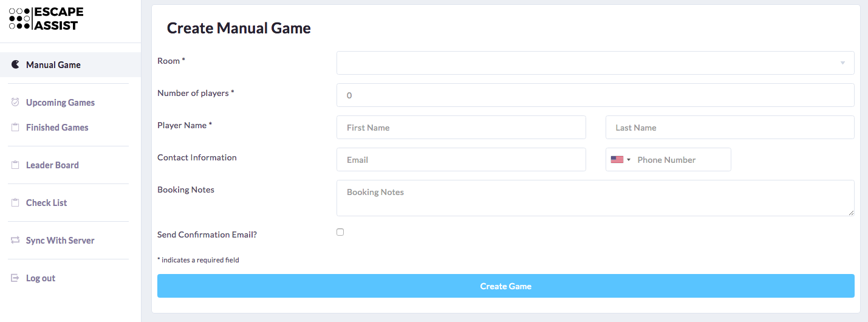This screenshot has width=868, height=322.
Task: Click the Log out exit icon
Action: point(16,278)
